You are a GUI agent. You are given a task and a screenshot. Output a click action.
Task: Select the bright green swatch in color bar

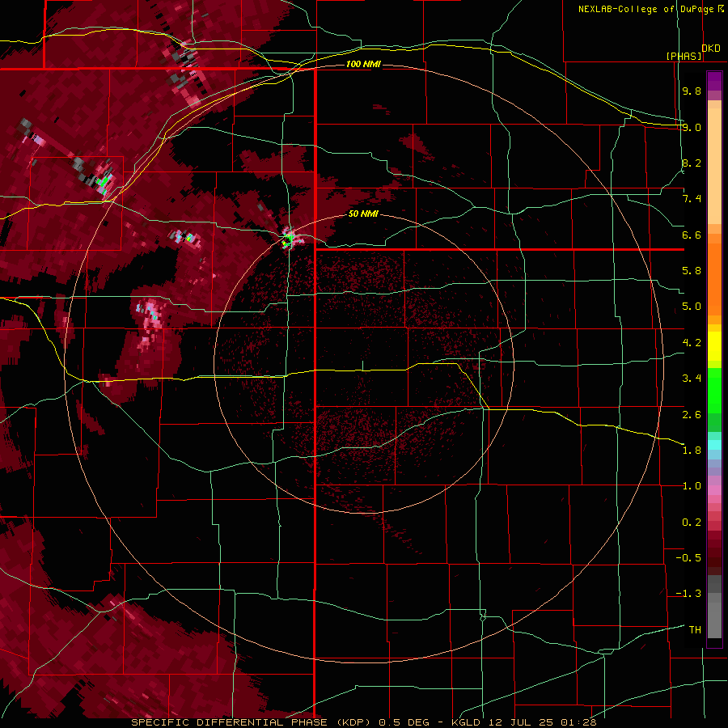click(x=714, y=390)
